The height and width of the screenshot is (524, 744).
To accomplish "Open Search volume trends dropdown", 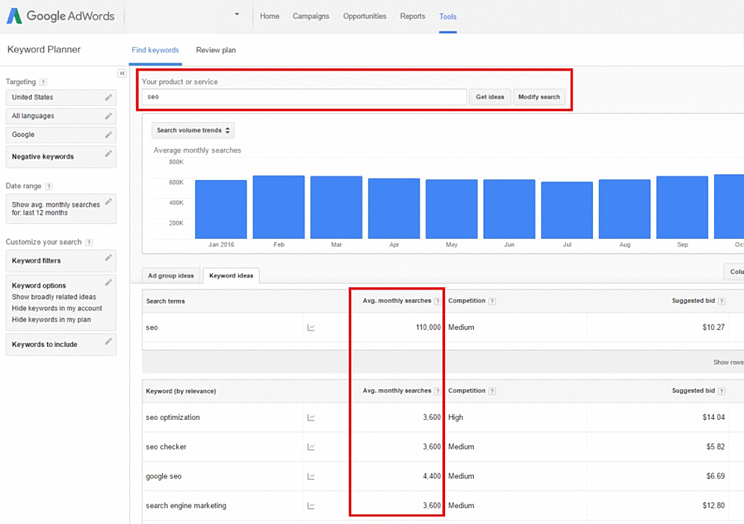I will 193,131.
